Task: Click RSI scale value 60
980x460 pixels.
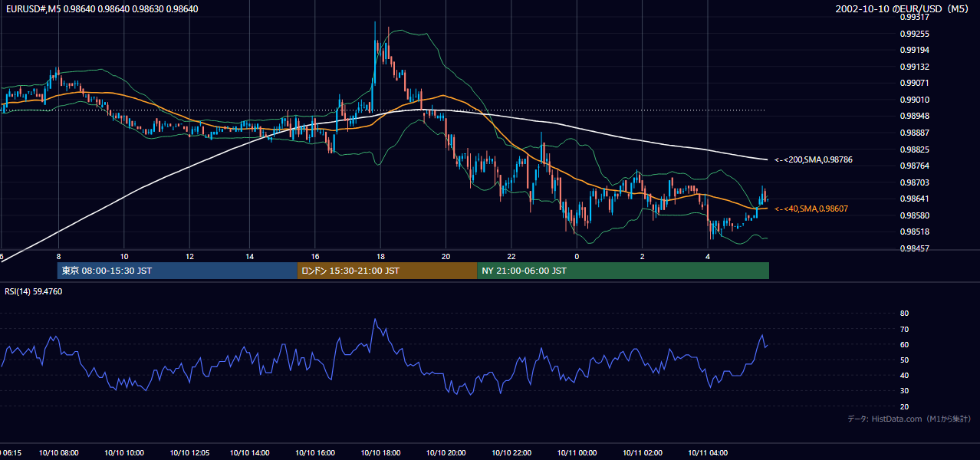Action: tap(904, 344)
